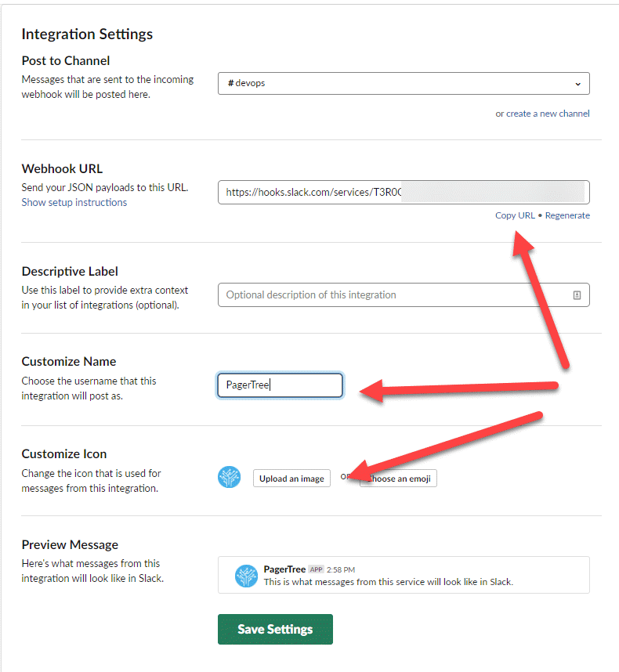Image resolution: width=619 pixels, height=672 pixels.
Task: Open the Show setup instructions link
Action: 74,202
